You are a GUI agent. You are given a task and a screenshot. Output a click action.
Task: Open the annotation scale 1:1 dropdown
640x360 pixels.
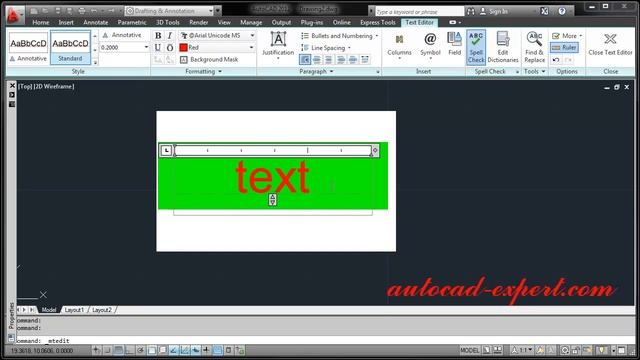pyautogui.click(x=522, y=350)
